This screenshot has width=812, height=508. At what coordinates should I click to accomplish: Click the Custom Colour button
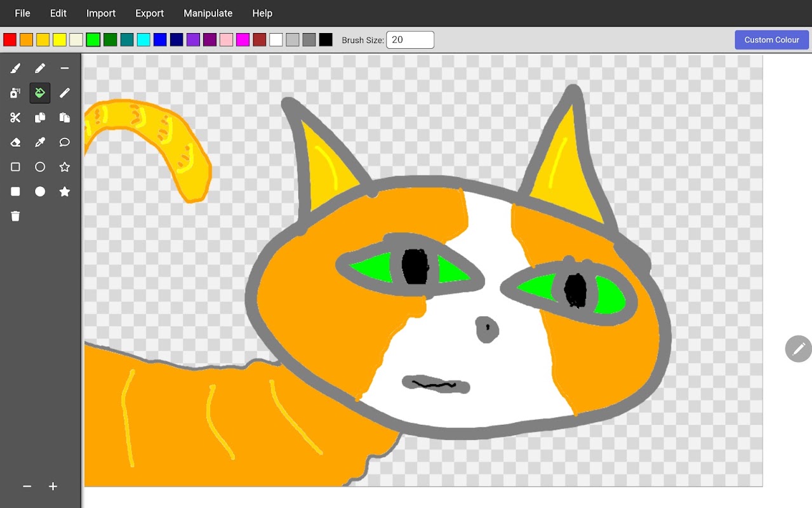coord(771,39)
